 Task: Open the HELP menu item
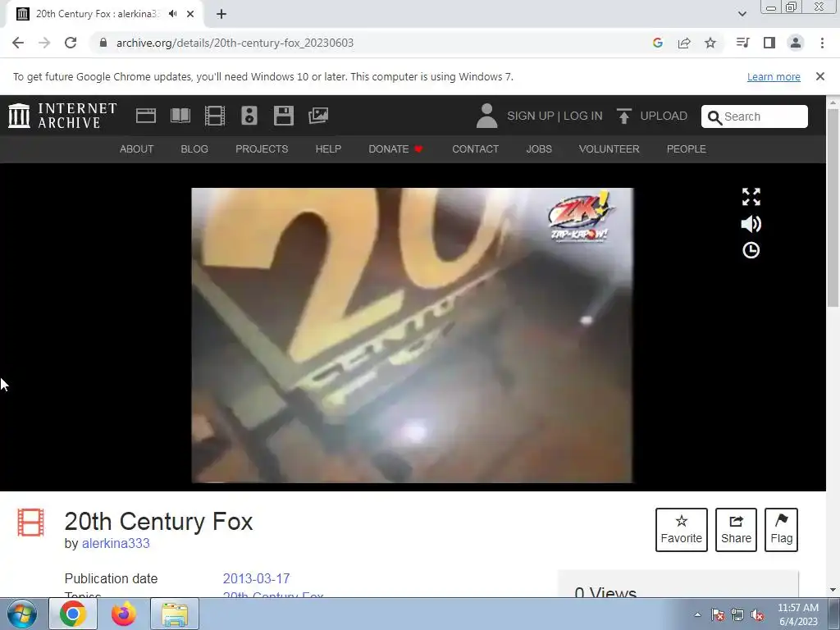[x=328, y=149]
